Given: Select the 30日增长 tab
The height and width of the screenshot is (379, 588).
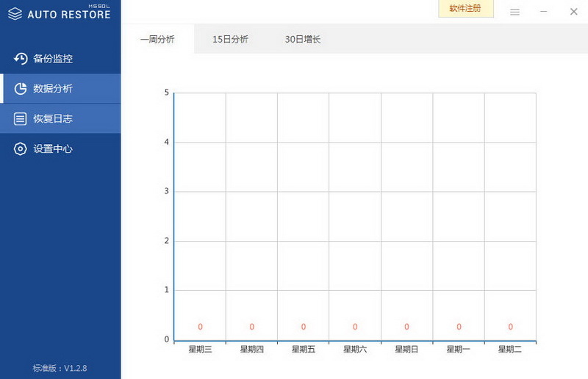Looking at the screenshot, I should (x=303, y=39).
